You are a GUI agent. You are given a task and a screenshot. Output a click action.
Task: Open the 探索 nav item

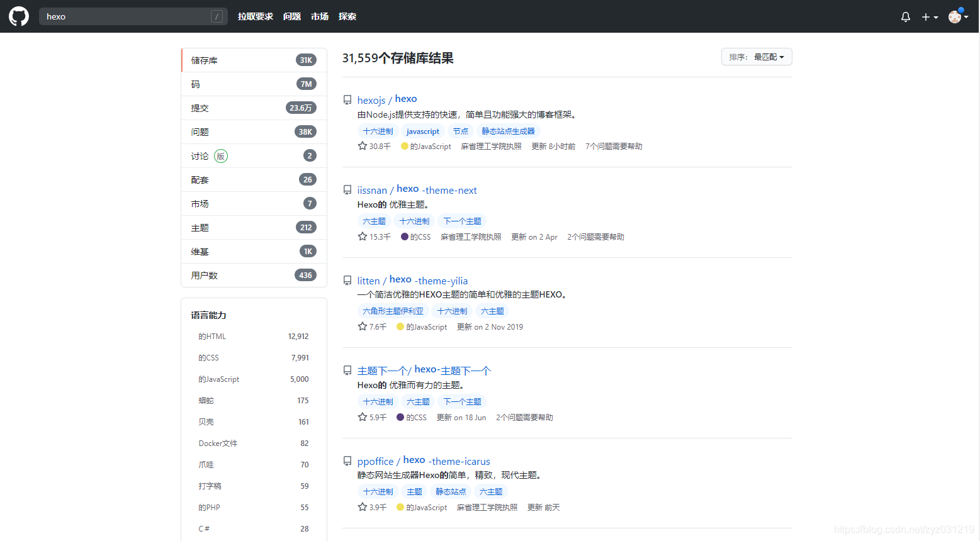click(347, 16)
